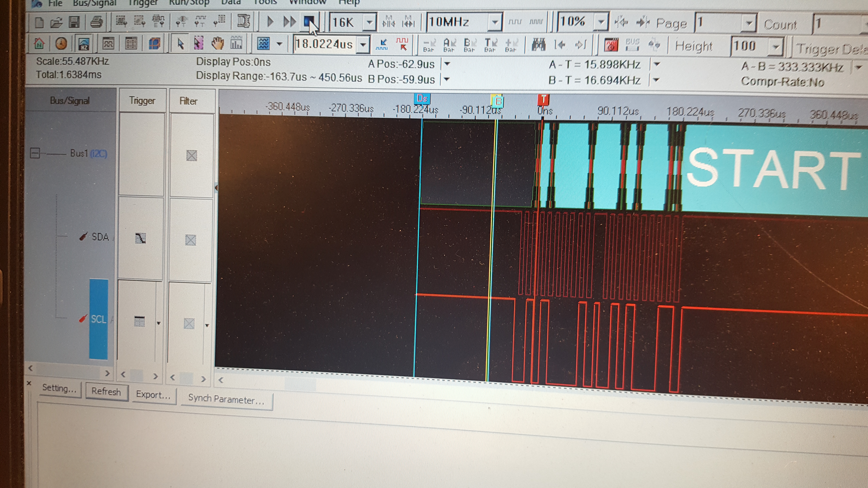Open the Bus/Signal menu

tap(94, 3)
